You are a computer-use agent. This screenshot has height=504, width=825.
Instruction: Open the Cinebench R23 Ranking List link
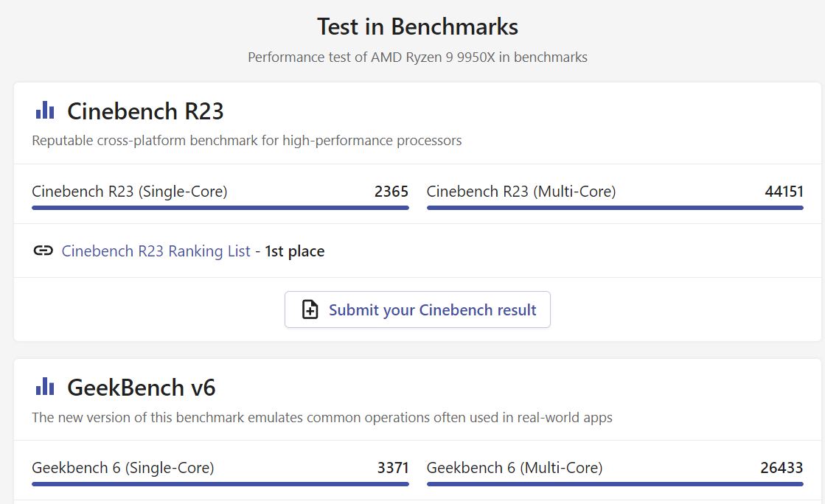point(156,251)
